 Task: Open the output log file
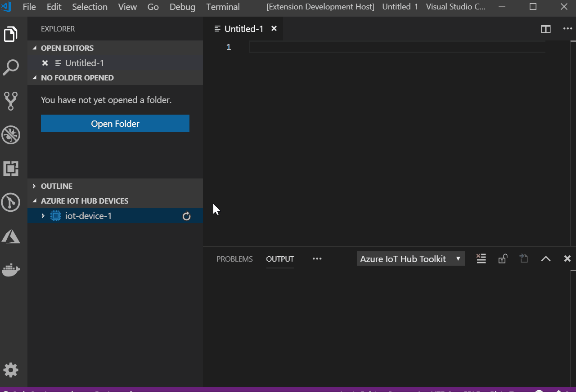524,258
